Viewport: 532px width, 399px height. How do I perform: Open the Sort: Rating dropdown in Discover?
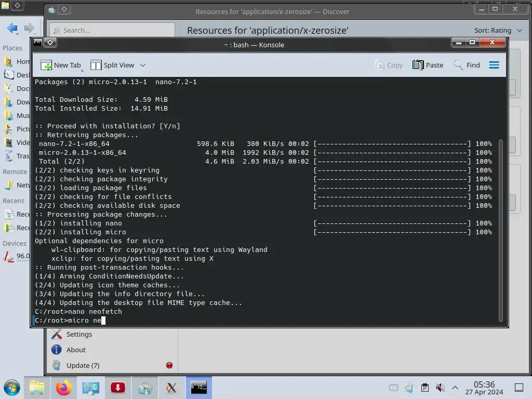pyautogui.click(x=498, y=31)
